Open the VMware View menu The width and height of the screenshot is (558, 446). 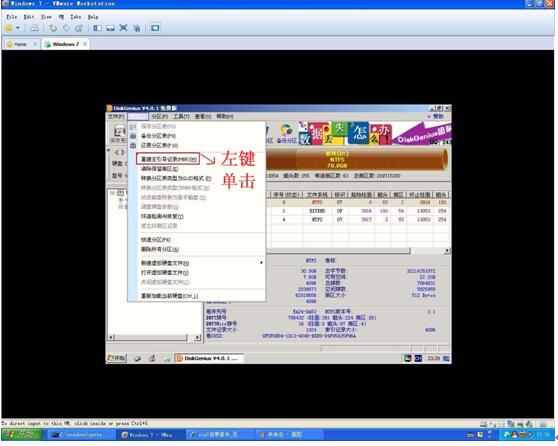click(x=46, y=17)
